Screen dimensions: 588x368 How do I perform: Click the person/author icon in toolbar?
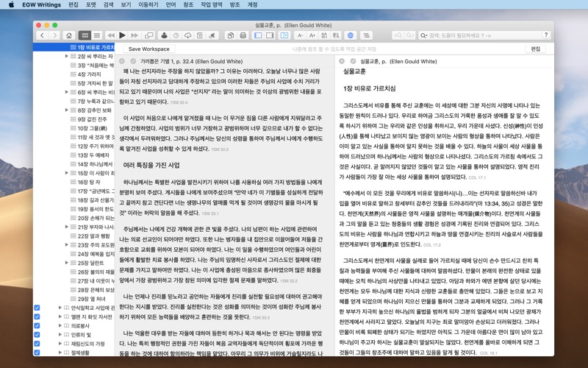[164, 35]
